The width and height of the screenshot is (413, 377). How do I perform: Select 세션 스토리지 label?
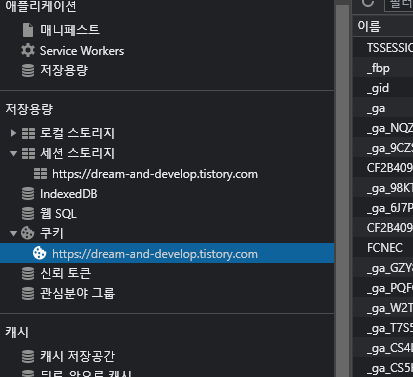pos(77,153)
